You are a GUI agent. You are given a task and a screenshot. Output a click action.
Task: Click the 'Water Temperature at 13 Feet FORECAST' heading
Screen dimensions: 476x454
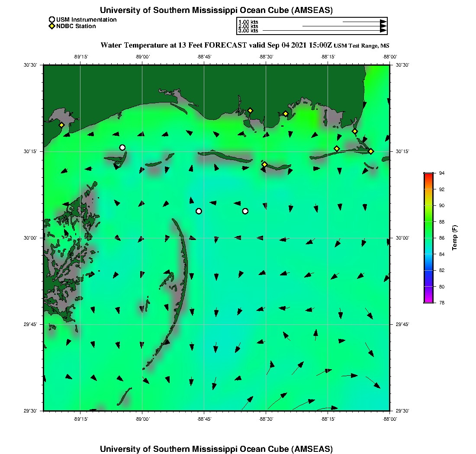173,45
